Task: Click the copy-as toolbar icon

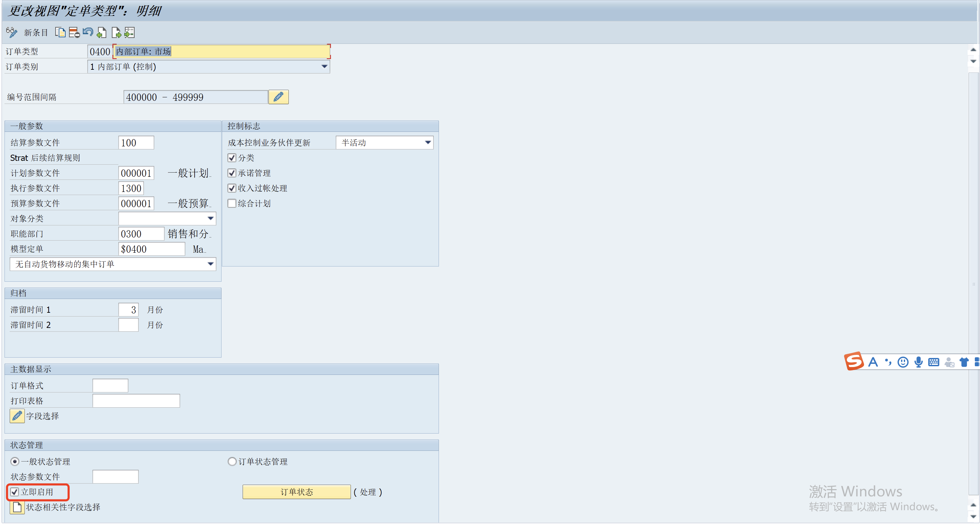Action: tap(60, 32)
